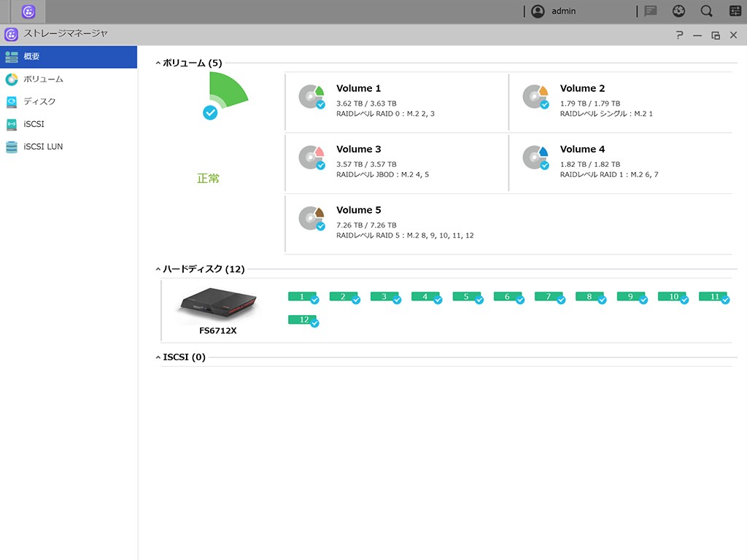The height and width of the screenshot is (560, 747).
Task: Click the search magnifier icon
Action: pyautogui.click(x=706, y=11)
